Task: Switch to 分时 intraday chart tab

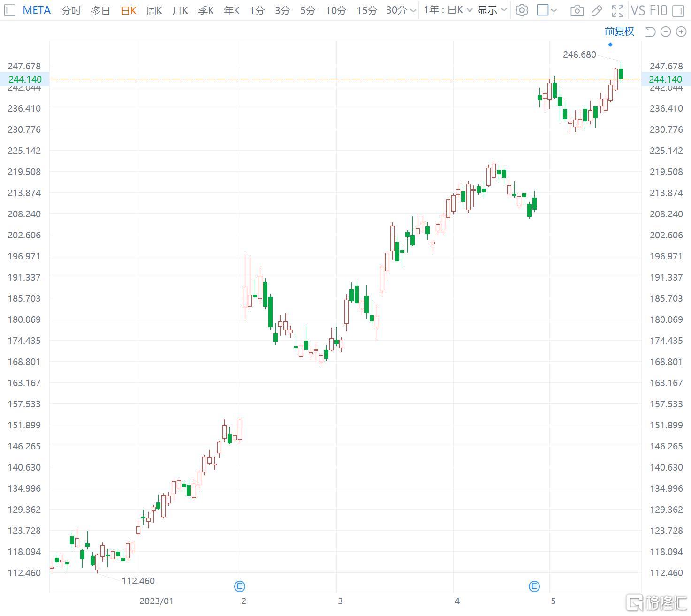Action: pos(71,10)
